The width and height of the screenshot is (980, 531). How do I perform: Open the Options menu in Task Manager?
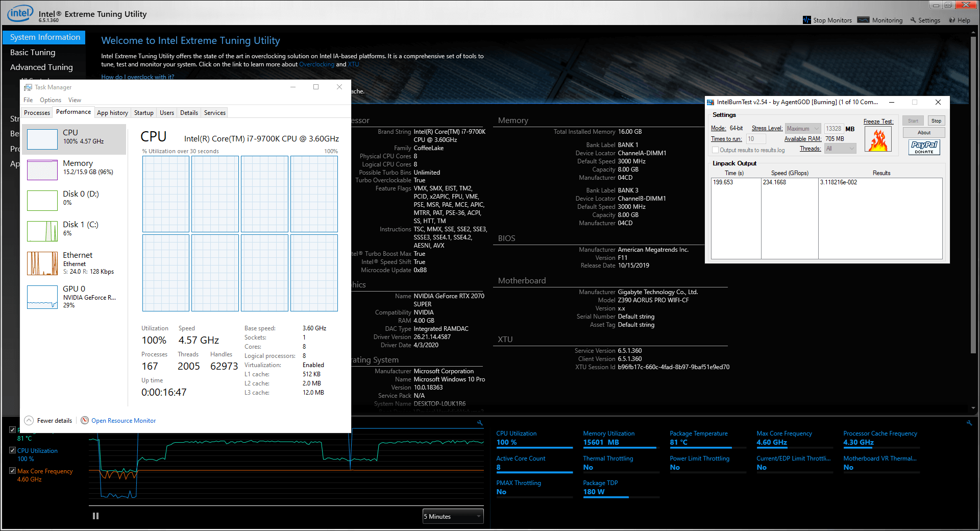click(x=51, y=100)
